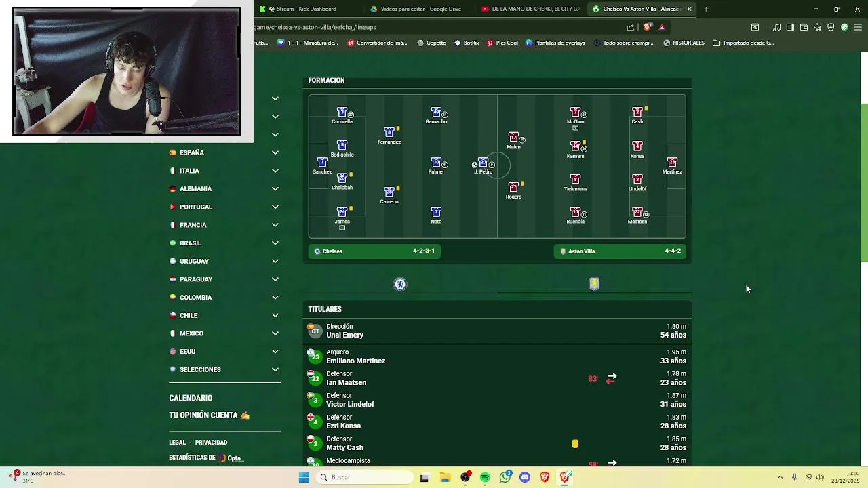Screen dimensions: 868x488
Task: Click the Brave Rewards triangle icon
Action: 662,27
